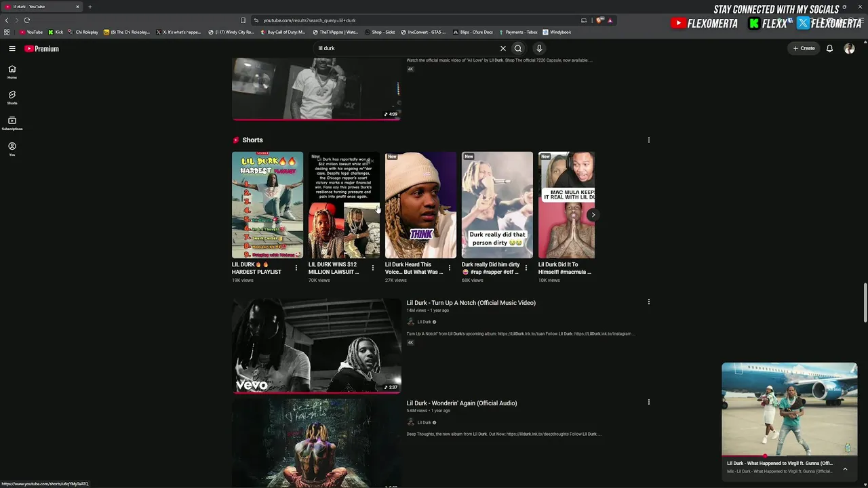Open options for 'Durk really Did him dirty' short
This screenshot has height=488, width=868.
coord(526,268)
